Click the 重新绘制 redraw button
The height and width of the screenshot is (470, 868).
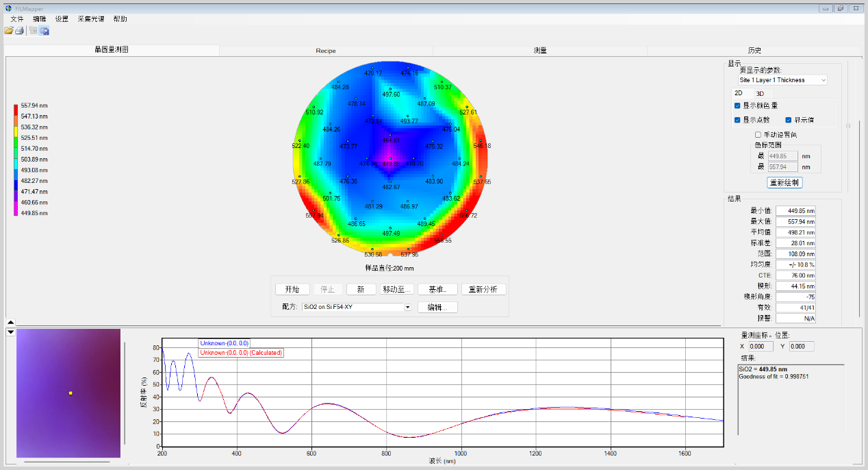point(784,183)
